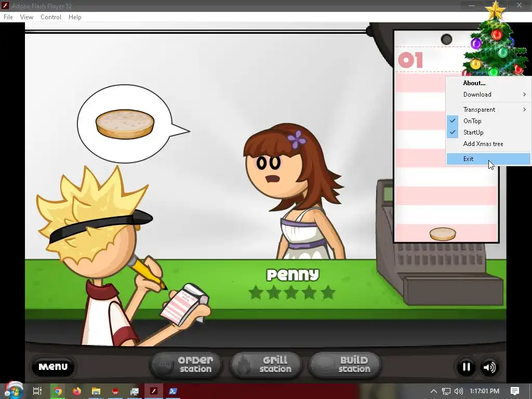Choose Add Xmas tree menu entry
The image size is (532, 399).
(x=488, y=144)
